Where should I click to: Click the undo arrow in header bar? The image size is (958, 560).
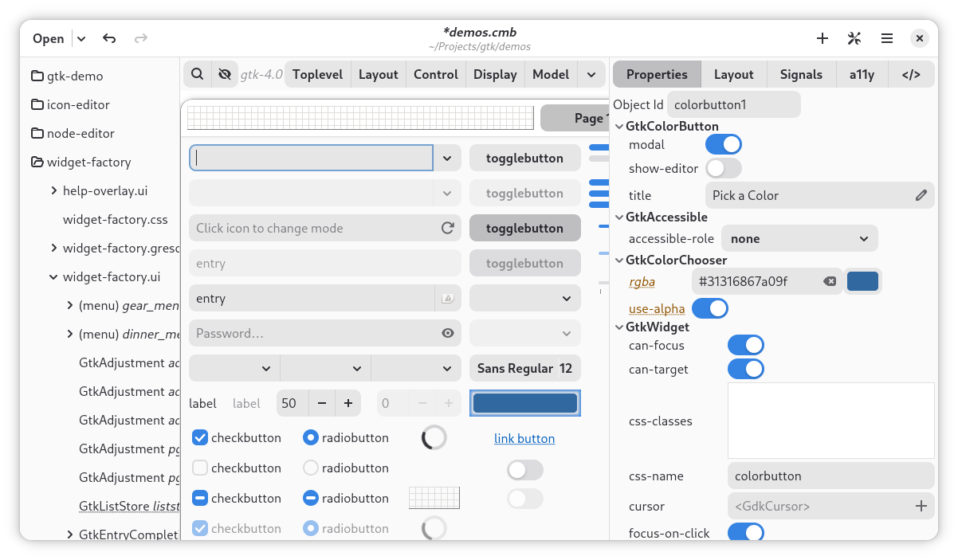(x=109, y=38)
